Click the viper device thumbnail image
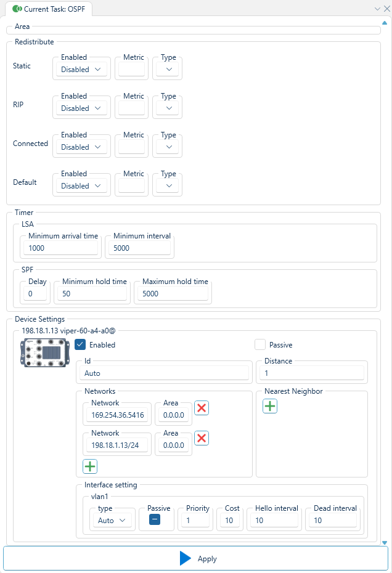This screenshot has width=392, height=573. (45, 352)
